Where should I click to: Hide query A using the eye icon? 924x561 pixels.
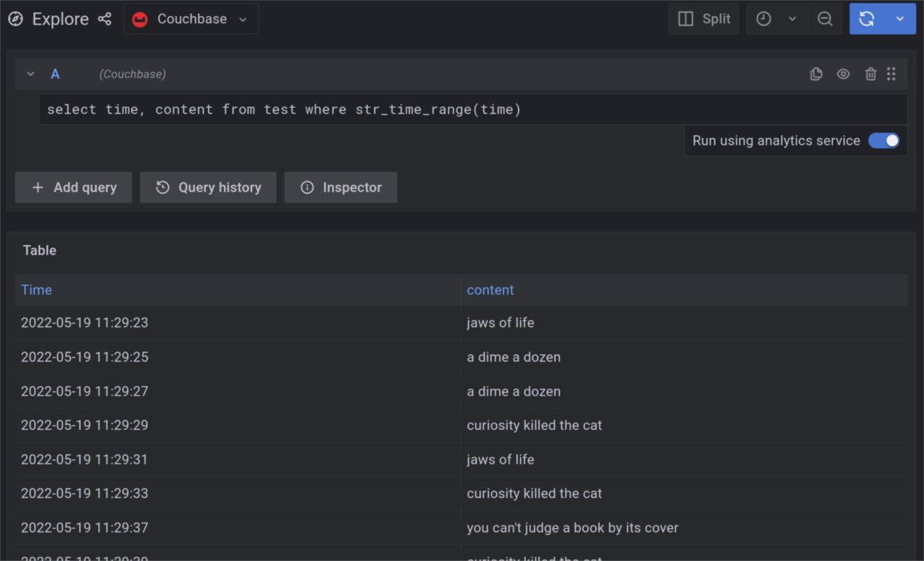[x=843, y=74]
